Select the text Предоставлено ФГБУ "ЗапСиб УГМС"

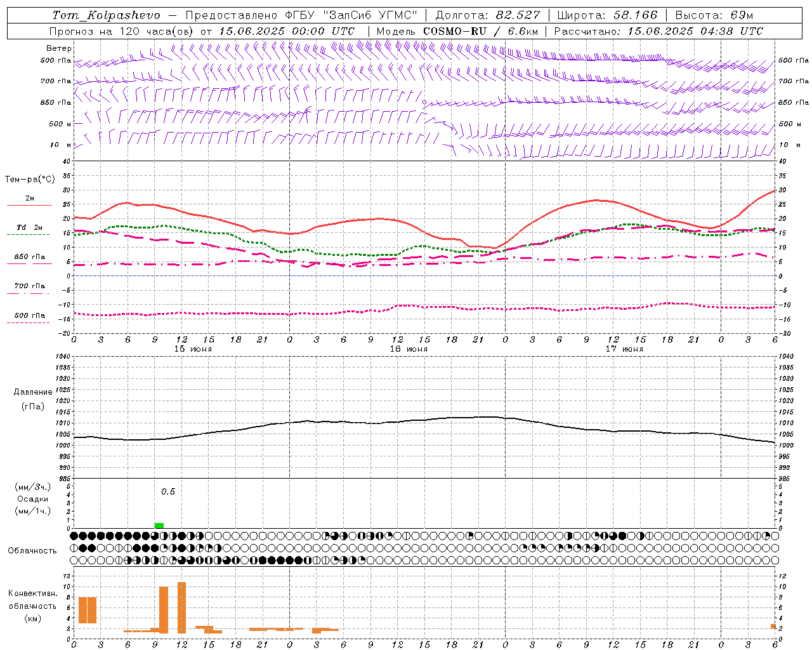[301, 15]
